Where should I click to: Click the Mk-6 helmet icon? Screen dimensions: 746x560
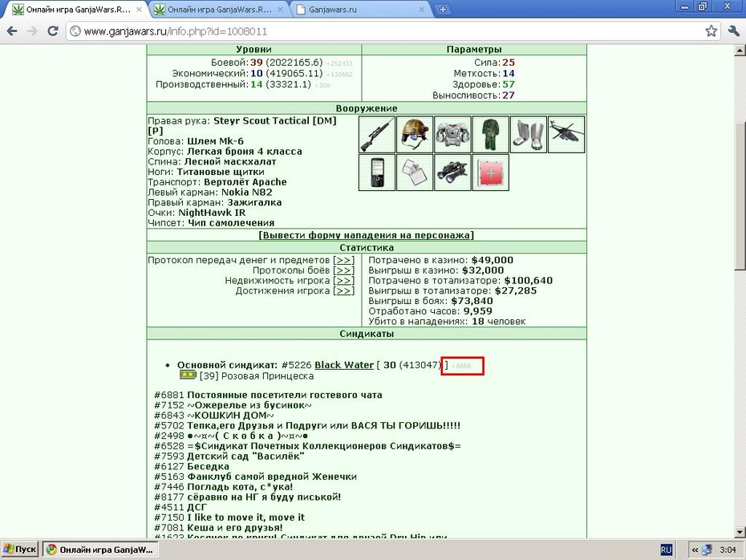click(415, 135)
